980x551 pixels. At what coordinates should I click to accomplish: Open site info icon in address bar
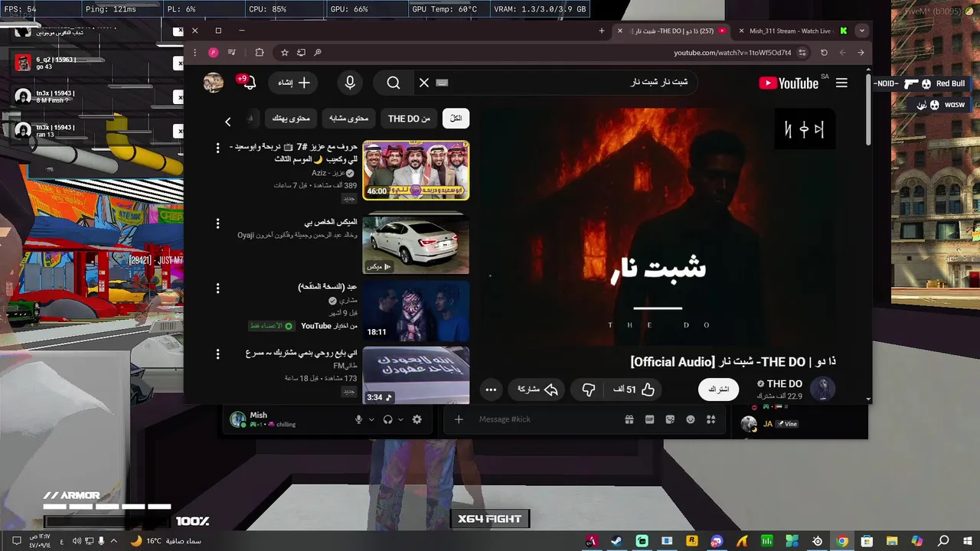click(802, 53)
